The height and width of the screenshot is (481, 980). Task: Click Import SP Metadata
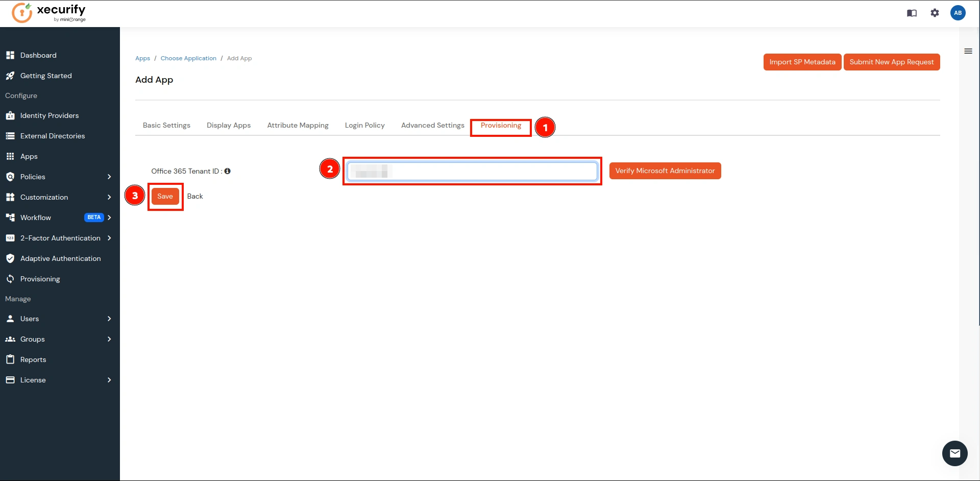(x=802, y=62)
